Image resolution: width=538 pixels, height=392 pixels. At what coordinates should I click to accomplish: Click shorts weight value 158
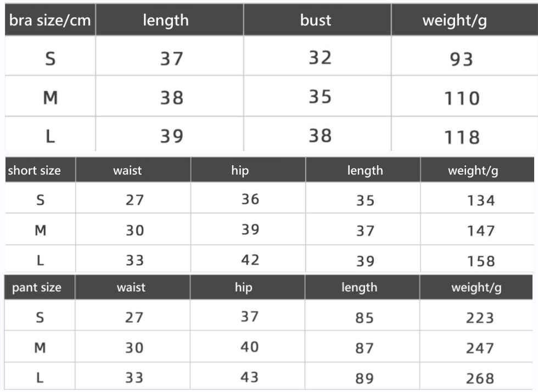point(481,261)
